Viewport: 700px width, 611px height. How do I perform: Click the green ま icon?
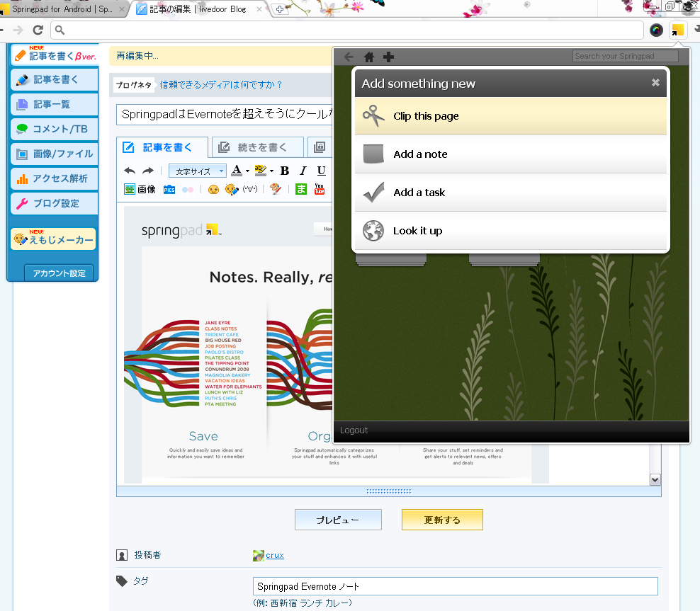(x=301, y=189)
